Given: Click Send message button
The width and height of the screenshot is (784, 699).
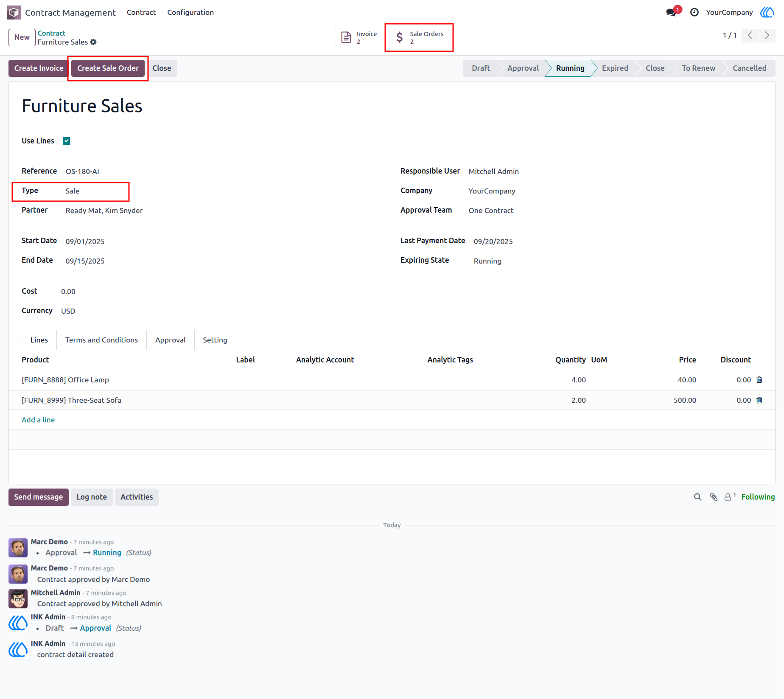Looking at the screenshot, I should coord(38,497).
